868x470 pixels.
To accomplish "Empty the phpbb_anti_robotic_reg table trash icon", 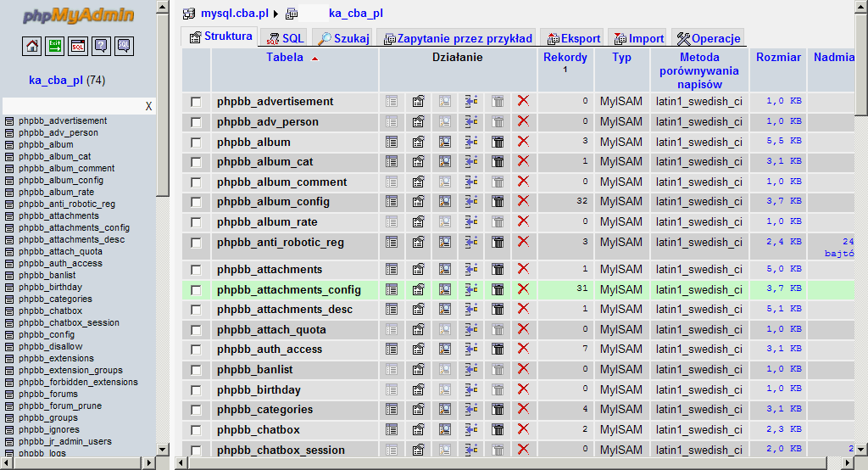I will click(498, 242).
